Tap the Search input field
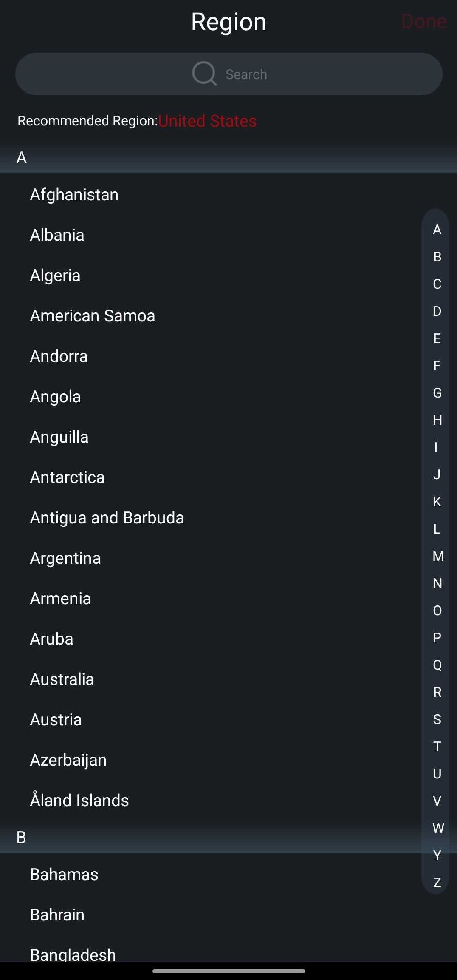 coord(228,74)
